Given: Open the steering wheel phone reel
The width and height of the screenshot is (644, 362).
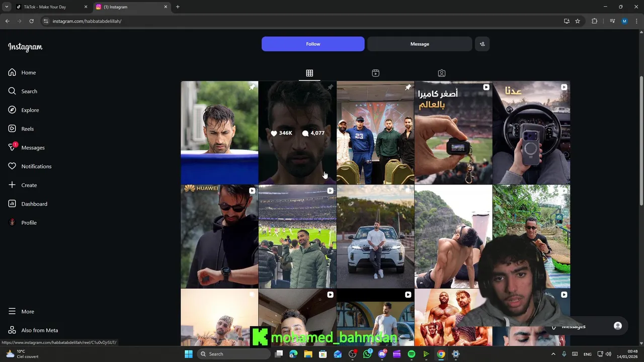Looking at the screenshot, I should point(531,133).
